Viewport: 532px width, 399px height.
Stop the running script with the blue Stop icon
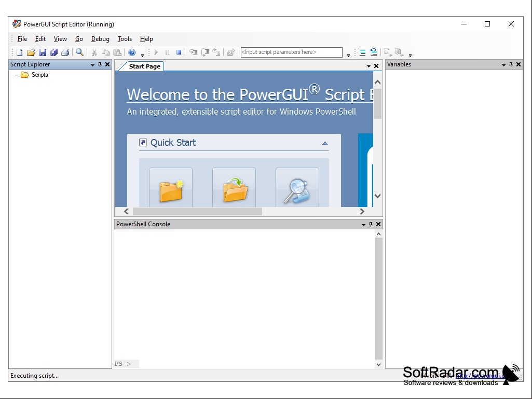pos(179,52)
